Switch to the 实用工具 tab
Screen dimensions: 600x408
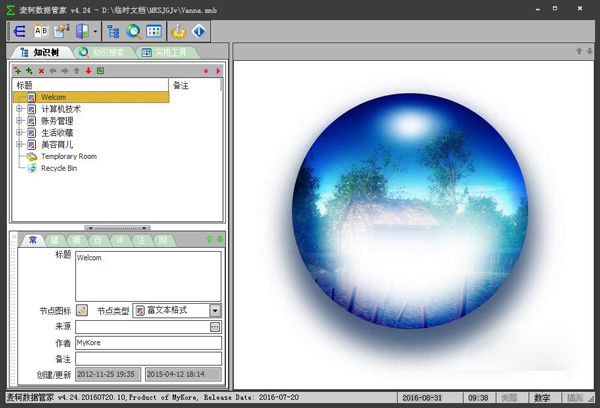point(166,52)
